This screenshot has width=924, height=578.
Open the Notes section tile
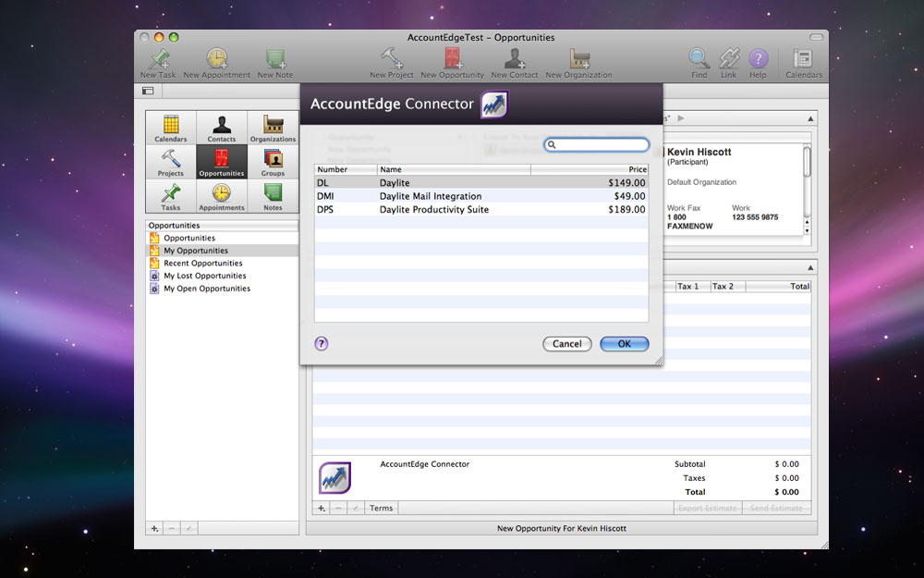(273, 196)
